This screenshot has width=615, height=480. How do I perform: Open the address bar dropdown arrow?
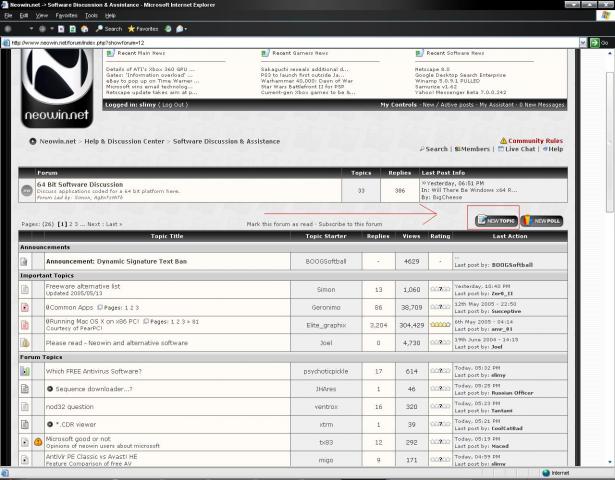click(583, 43)
